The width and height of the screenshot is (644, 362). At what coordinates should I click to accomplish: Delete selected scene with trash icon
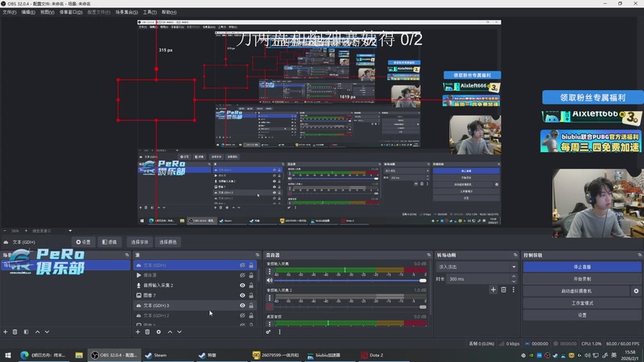point(14,331)
